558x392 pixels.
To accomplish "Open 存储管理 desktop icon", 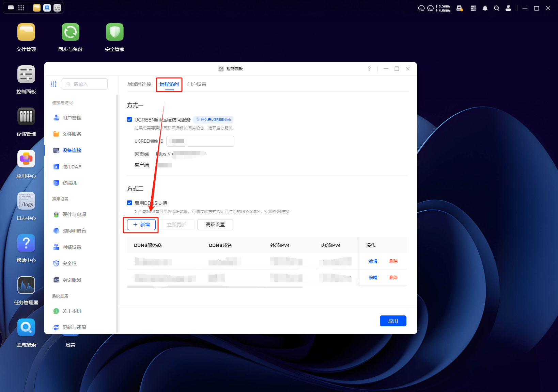I will [x=26, y=117].
